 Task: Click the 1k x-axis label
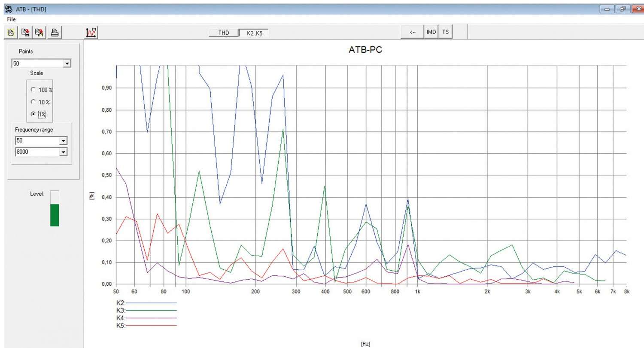(x=417, y=292)
